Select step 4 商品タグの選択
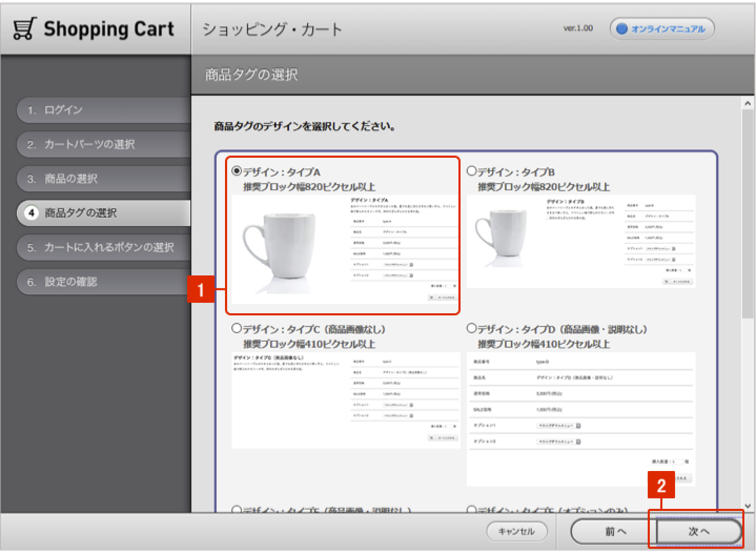The width and height of the screenshot is (756, 553). [104, 213]
